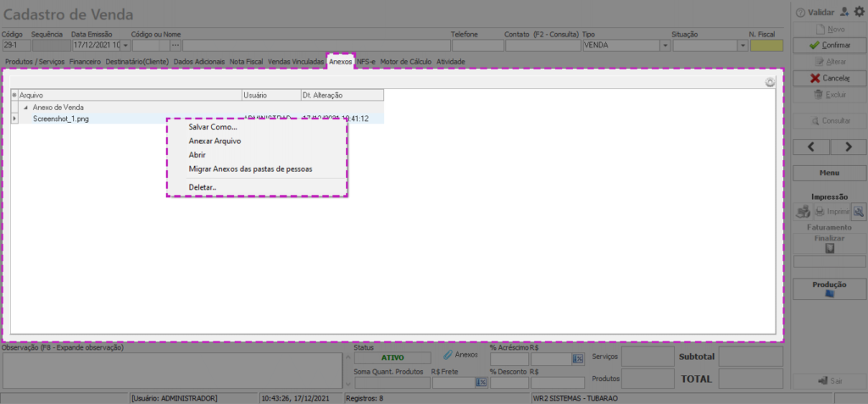The width and height of the screenshot is (868, 404).
Task: Go to the next record arrow
Action: click(x=849, y=147)
